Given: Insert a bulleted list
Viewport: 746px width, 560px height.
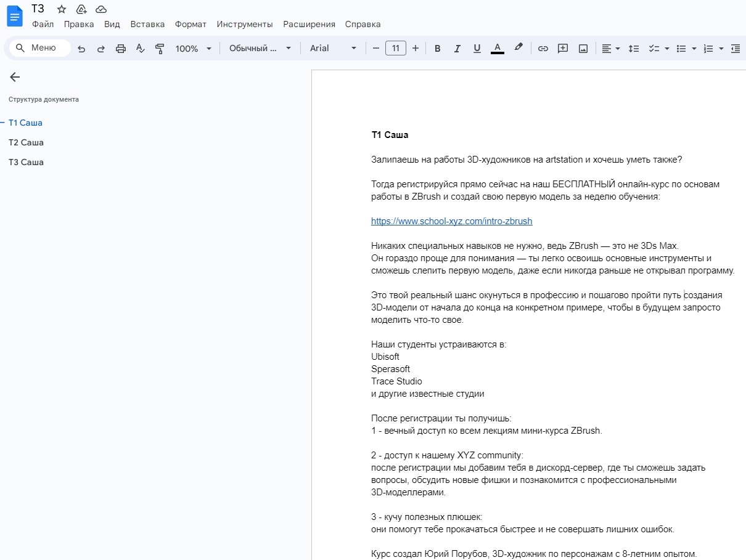Looking at the screenshot, I should click(x=681, y=49).
